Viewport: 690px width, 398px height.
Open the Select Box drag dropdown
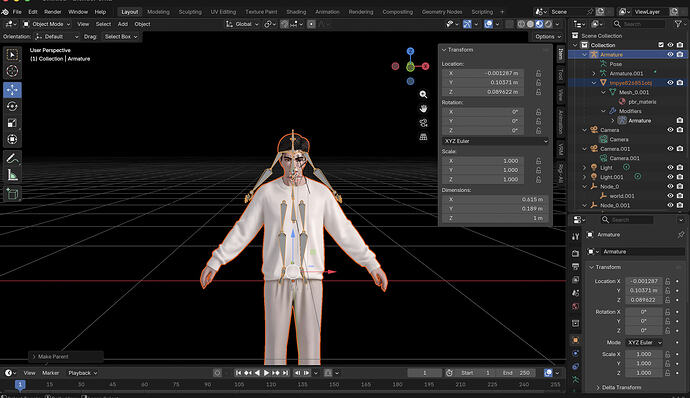(x=121, y=37)
